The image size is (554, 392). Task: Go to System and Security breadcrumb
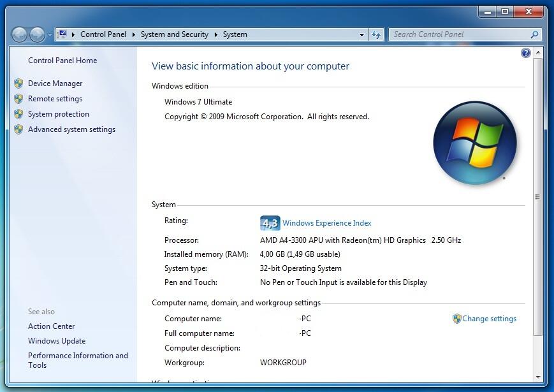175,34
